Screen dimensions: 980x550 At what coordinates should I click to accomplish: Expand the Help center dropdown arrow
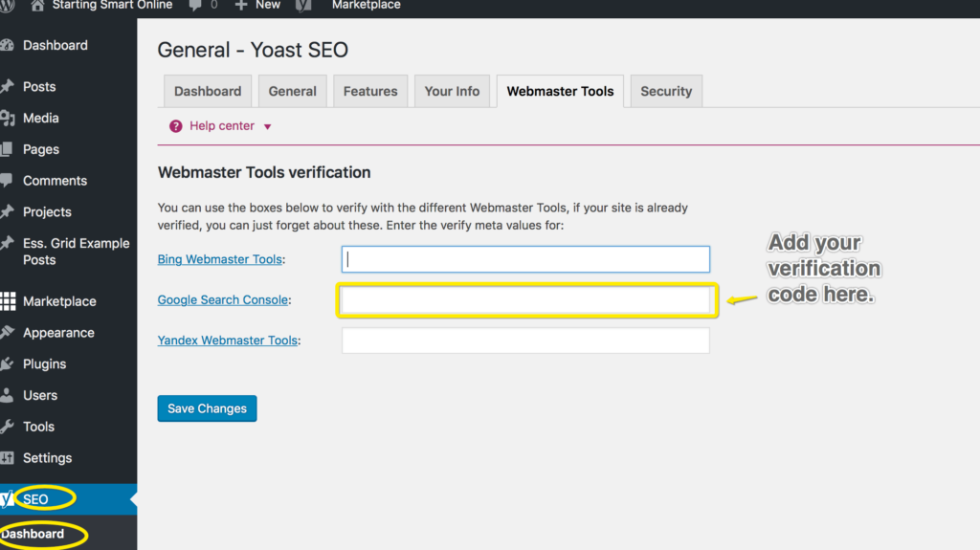click(268, 127)
